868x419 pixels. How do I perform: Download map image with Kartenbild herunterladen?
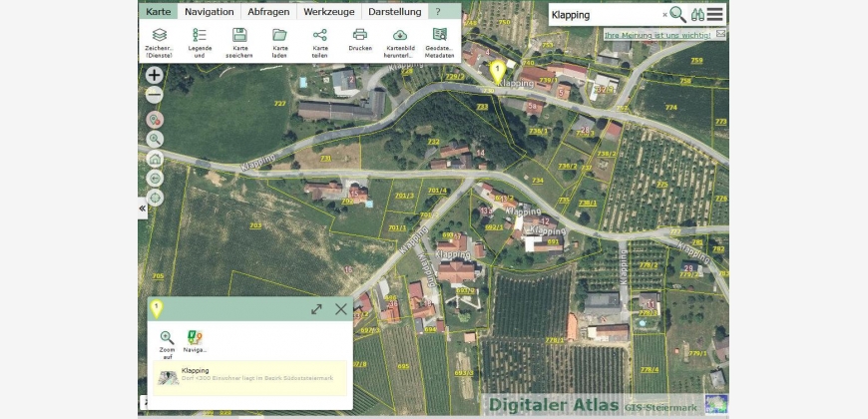pyautogui.click(x=399, y=40)
